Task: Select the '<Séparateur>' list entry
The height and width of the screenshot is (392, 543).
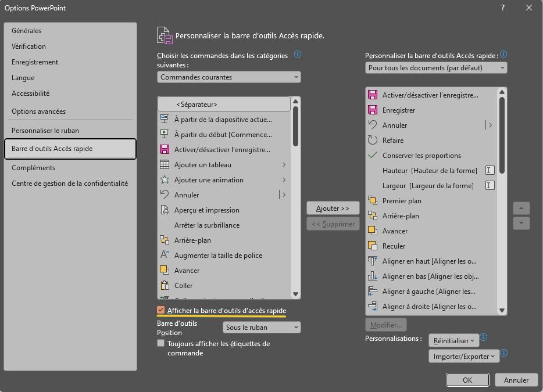Action: [224, 104]
